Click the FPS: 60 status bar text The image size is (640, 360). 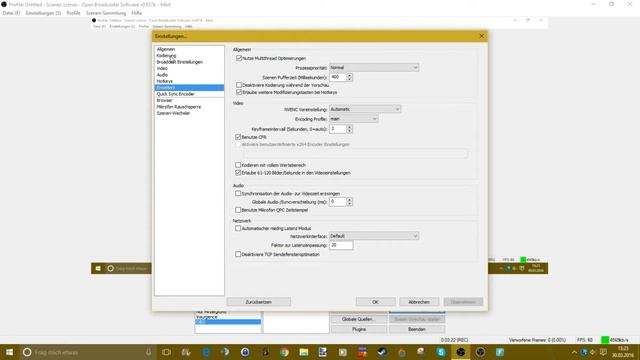(x=585, y=340)
